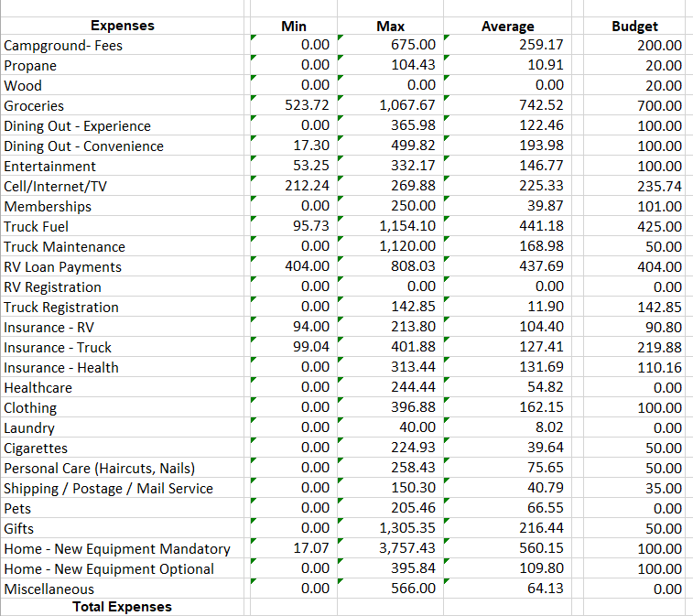
Task: Click RV Loan Payments average 437.69
Action: (540, 266)
